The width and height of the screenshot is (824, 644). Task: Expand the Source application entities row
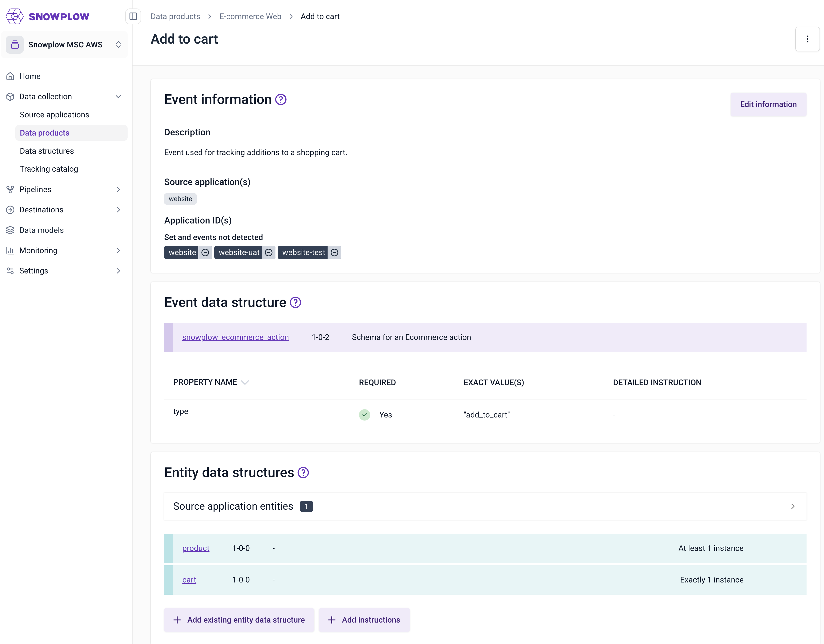point(793,506)
